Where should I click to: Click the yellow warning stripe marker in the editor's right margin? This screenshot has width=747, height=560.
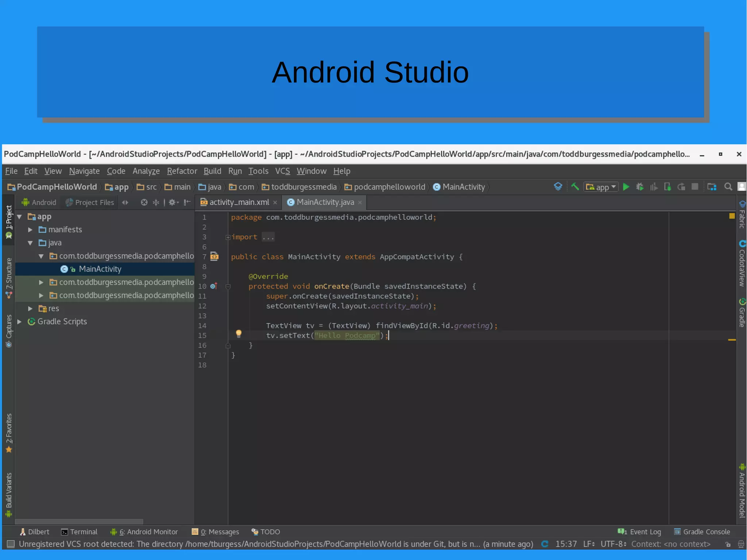click(x=732, y=340)
